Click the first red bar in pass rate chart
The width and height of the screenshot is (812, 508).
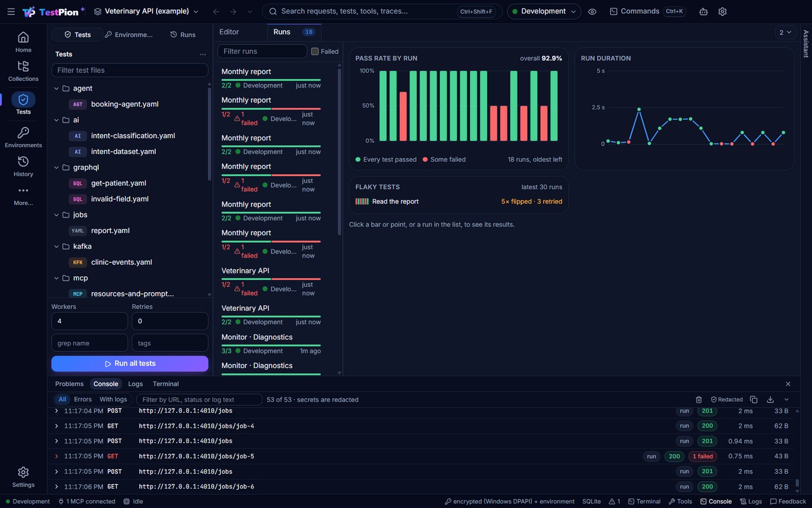[x=403, y=116]
